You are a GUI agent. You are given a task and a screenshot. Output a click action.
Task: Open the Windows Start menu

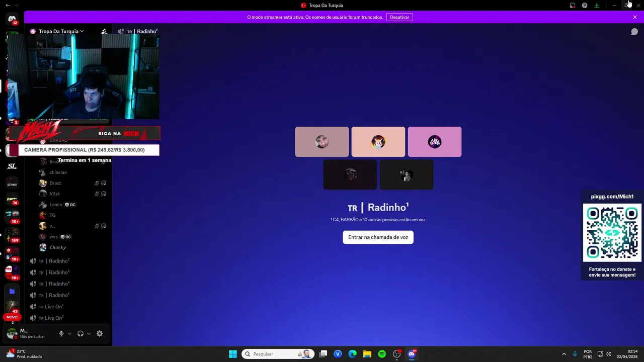coord(233,354)
